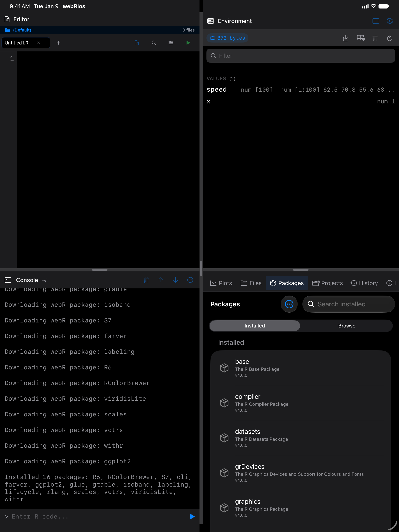Screen dimensions: 399x532
Task: Click the Help tab at right edge
Action: pos(392,283)
